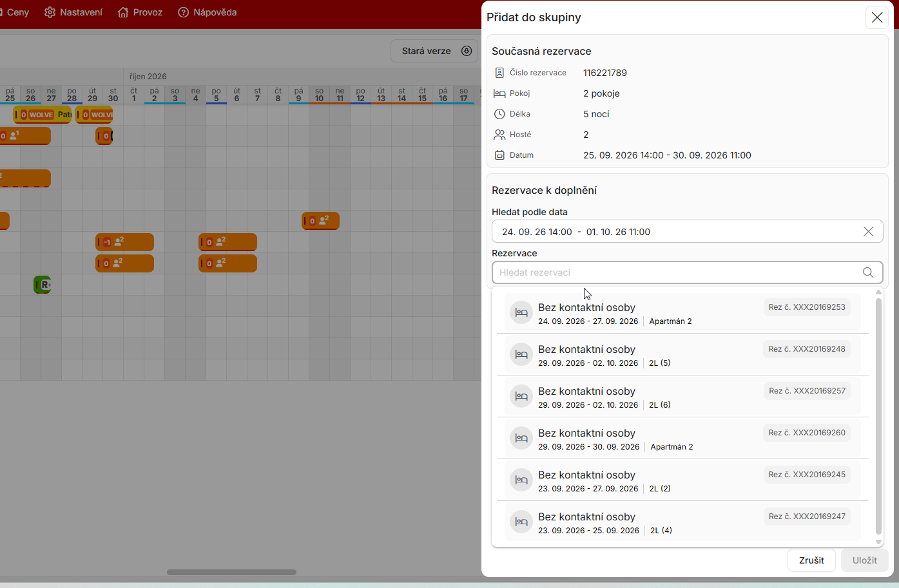This screenshot has height=588, width=899.
Task: Open the Provoz menu
Action: point(140,12)
